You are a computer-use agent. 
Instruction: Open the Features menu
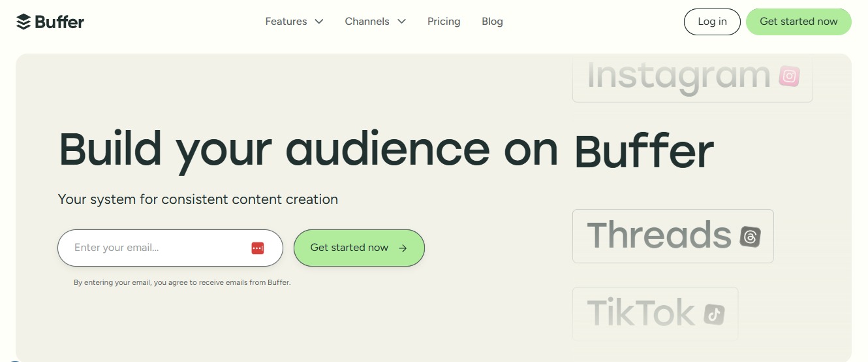click(x=286, y=22)
